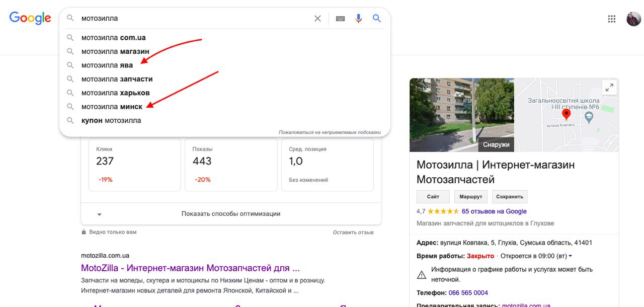Choose suggestion мотозилла ява
The height and width of the screenshot is (307, 644).
[224, 65]
